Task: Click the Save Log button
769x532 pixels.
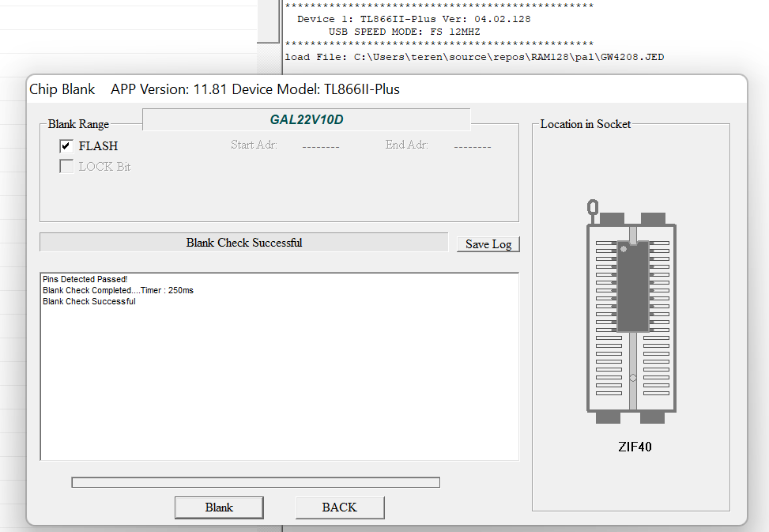Action: pyautogui.click(x=488, y=244)
